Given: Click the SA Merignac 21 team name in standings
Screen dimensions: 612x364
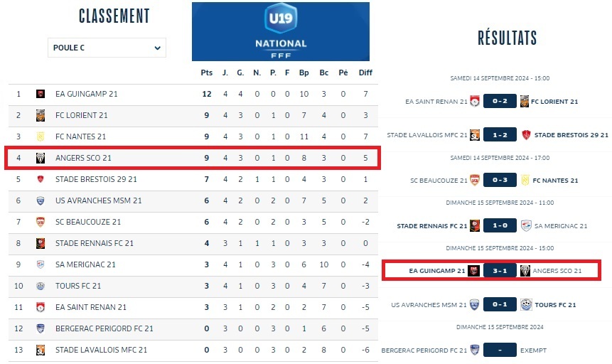Looking at the screenshot, I should coord(86,264).
